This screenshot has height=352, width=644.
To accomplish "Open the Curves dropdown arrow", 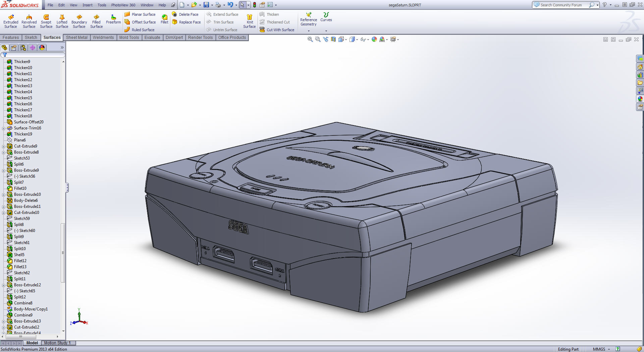I will pos(326,31).
